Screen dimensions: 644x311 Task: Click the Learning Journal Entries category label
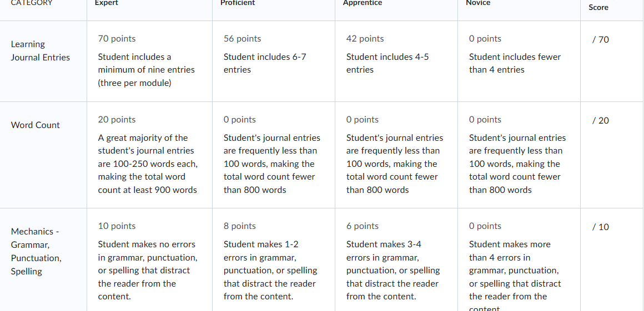click(40, 51)
